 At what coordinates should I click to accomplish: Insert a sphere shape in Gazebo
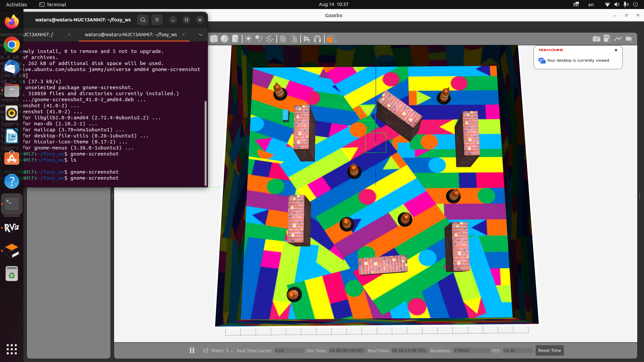tap(225, 39)
